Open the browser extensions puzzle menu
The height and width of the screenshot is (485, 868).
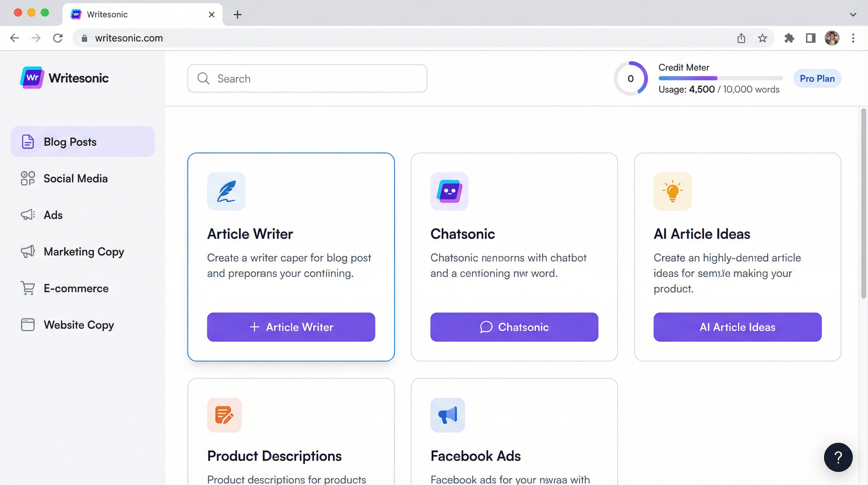point(789,38)
